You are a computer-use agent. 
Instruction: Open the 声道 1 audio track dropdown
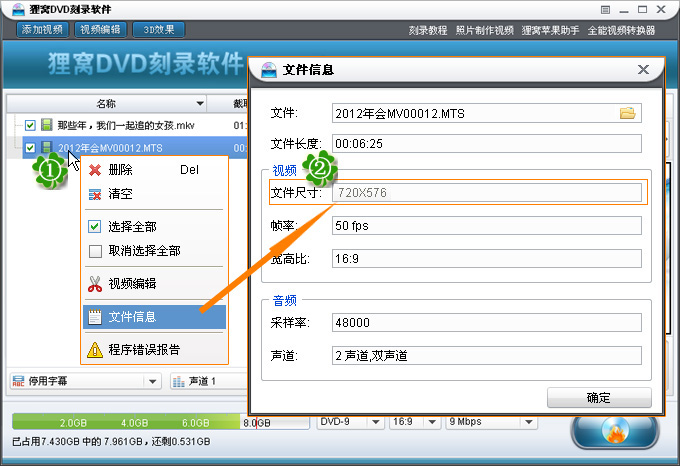(209, 381)
